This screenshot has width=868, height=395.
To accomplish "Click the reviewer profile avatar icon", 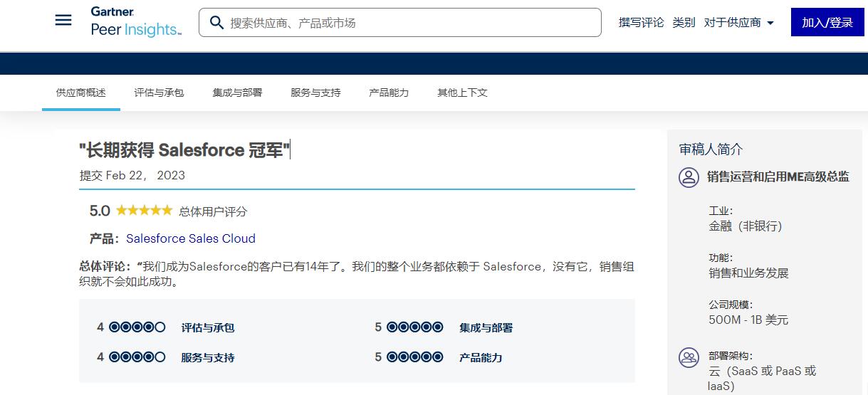I will [689, 177].
